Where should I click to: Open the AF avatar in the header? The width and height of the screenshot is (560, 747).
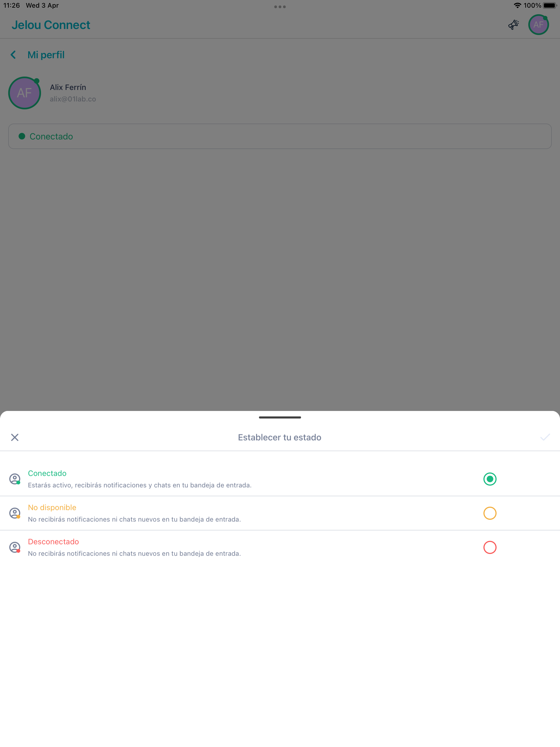point(538,25)
